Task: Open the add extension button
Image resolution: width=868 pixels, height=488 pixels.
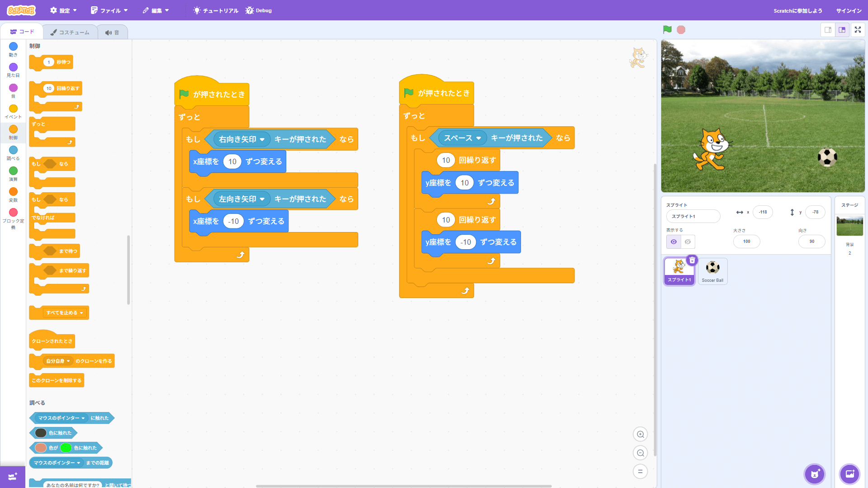Action: pos(13,477)
